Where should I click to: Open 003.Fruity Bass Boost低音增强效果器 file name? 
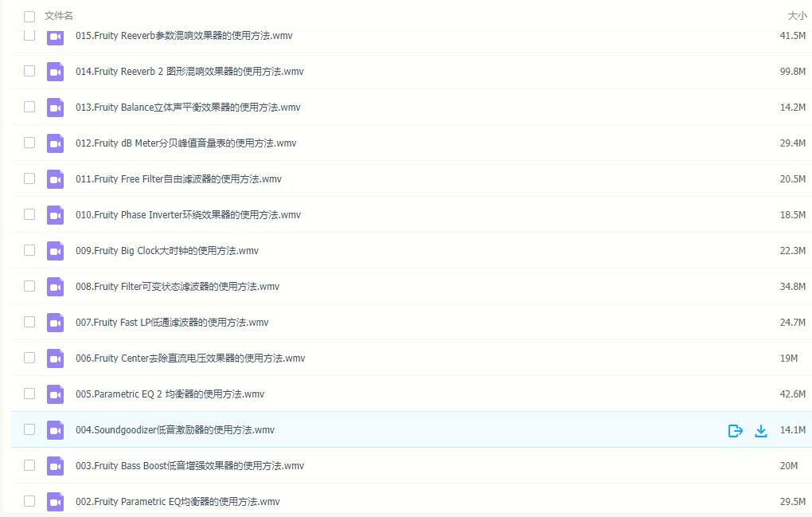point(190,466)
